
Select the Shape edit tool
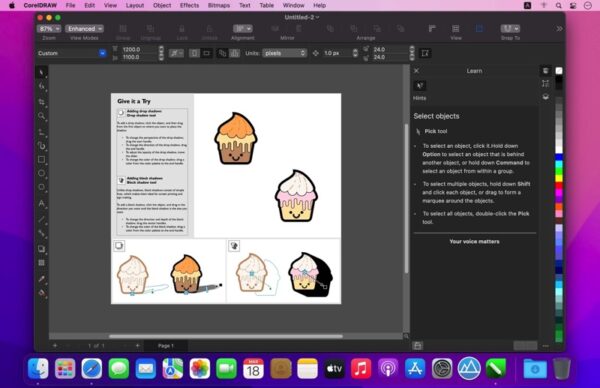pos(41,86)
